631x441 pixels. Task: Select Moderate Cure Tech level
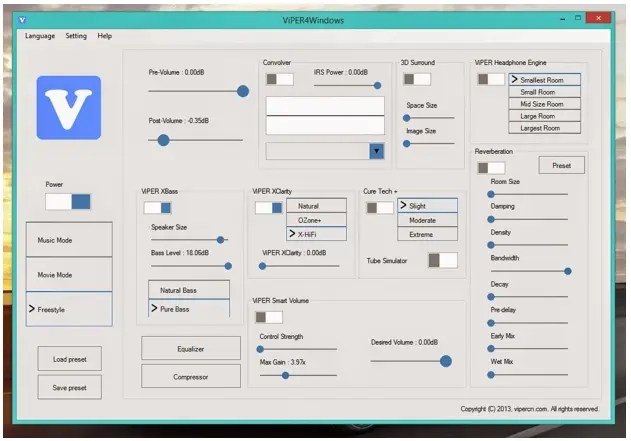427,220
